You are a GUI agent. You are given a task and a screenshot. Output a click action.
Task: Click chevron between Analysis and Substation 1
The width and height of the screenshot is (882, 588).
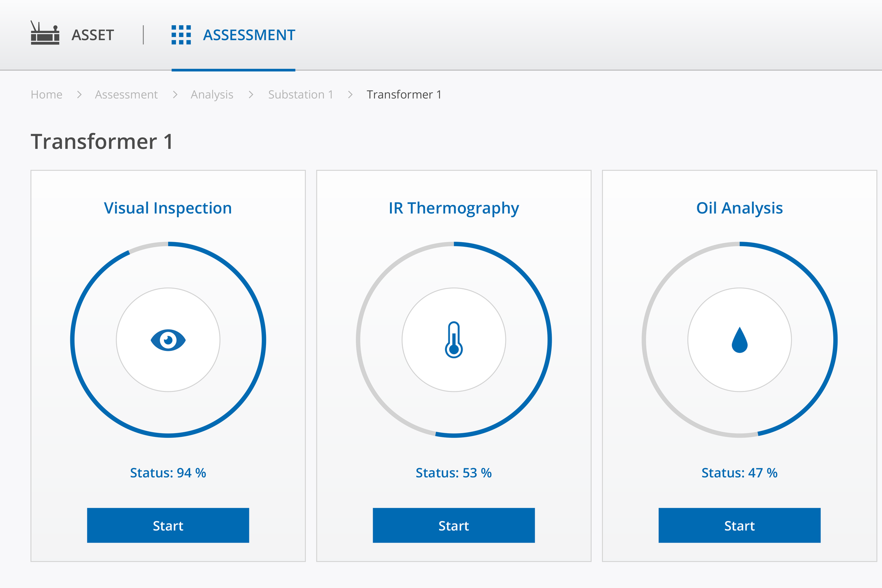coord(251,95)
